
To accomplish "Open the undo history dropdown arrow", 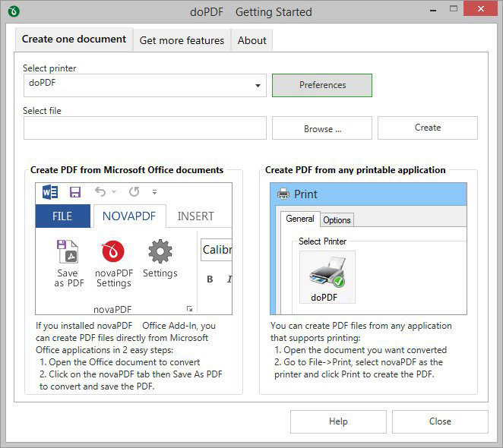I will point(114,192).
